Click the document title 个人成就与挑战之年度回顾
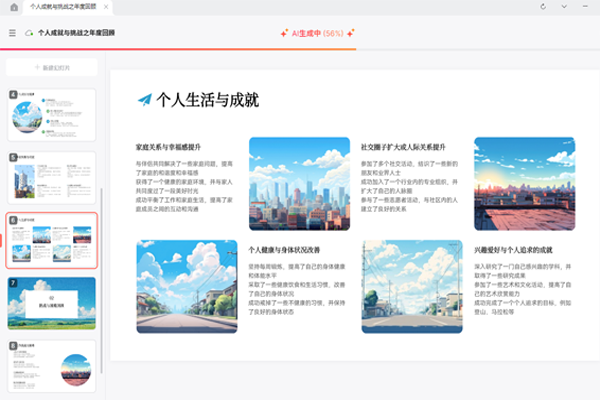This screenshot has height=400, width=600. (76, 33)
